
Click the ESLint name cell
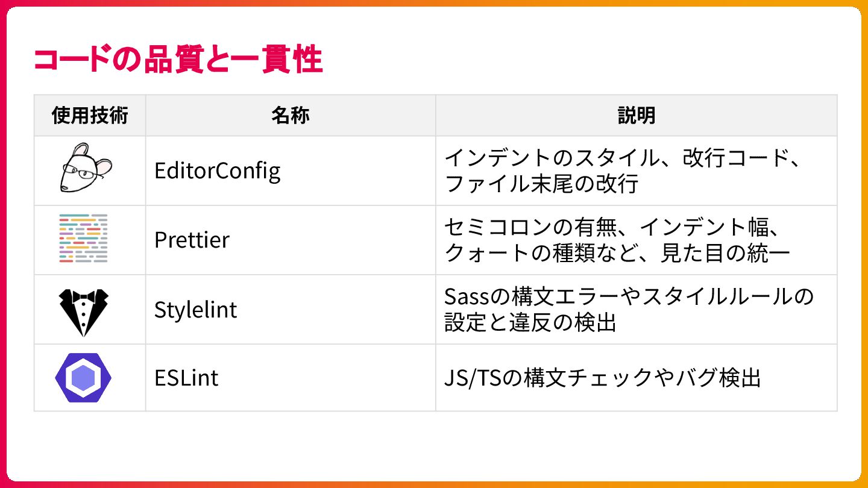[x=186, y=378]
